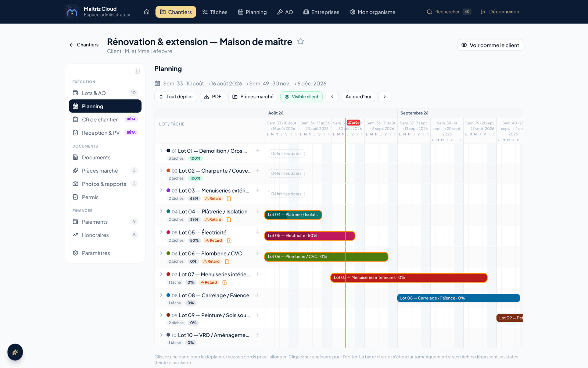Screen dimensions: 588x368
Task: Expand Lot 03 — Menuiseries extérieures row
Action: (161, 190)
